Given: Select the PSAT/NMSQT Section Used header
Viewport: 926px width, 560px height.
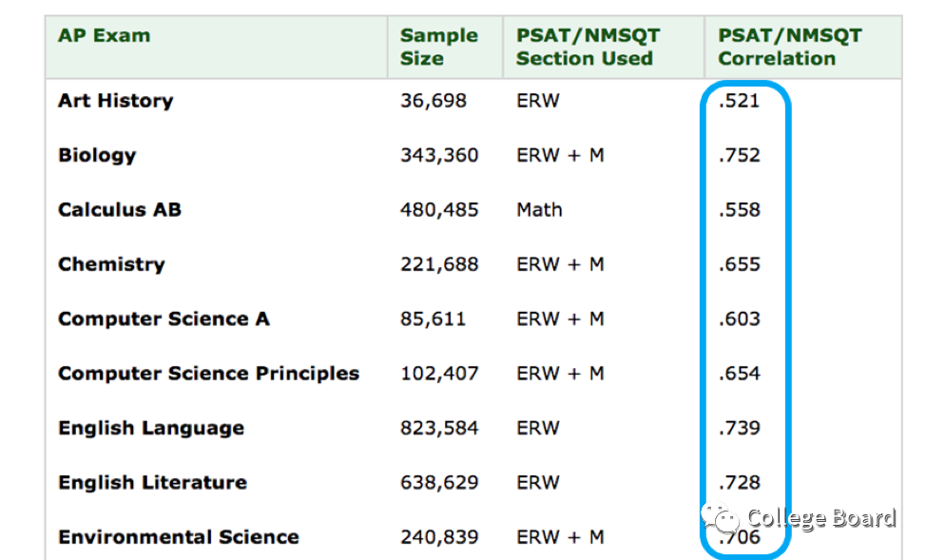Looking at the screenshot, I should (x=587, y=47).
